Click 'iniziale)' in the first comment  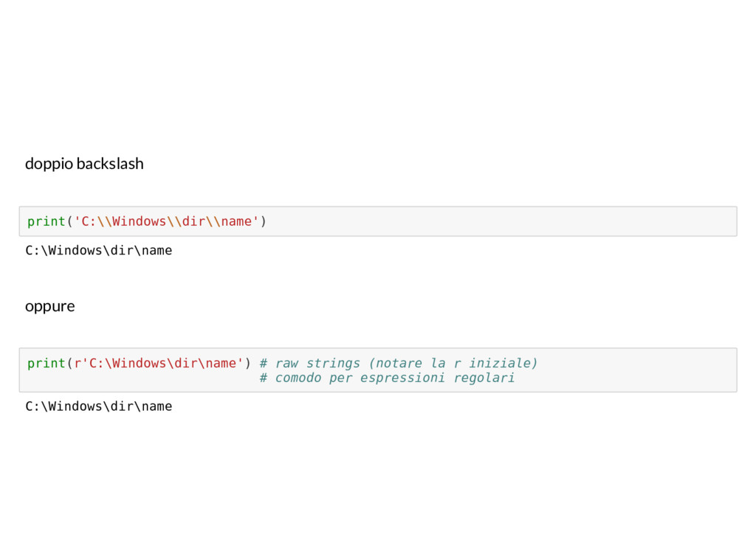[x=504, y=363]
